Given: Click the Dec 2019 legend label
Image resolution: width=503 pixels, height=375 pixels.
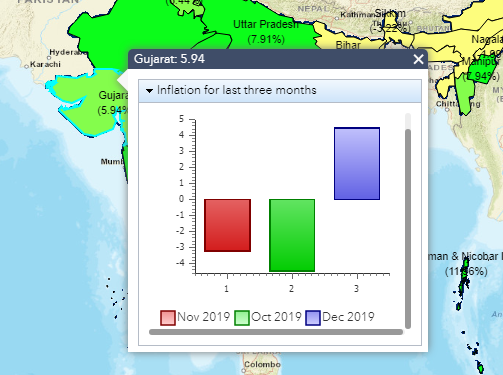Looking at the screenshot, I should [348, 317].
